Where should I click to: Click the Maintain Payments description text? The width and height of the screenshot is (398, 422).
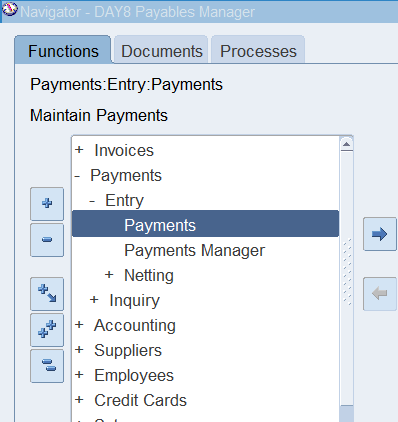click(99, 116)
